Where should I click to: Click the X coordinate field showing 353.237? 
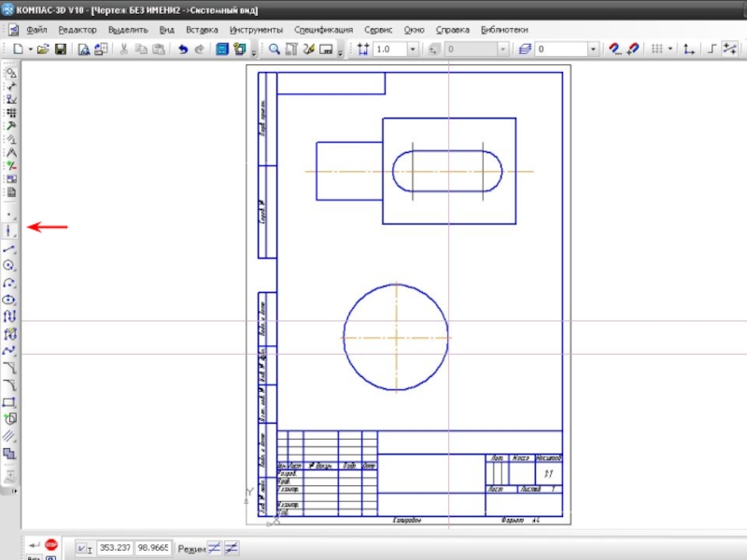point(115,548)
